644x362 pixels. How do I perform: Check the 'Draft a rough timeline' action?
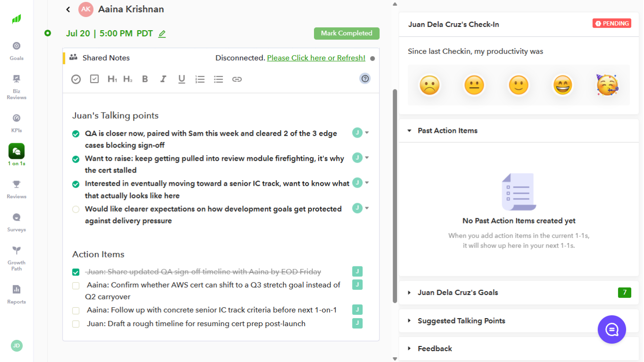click(75, 324)
